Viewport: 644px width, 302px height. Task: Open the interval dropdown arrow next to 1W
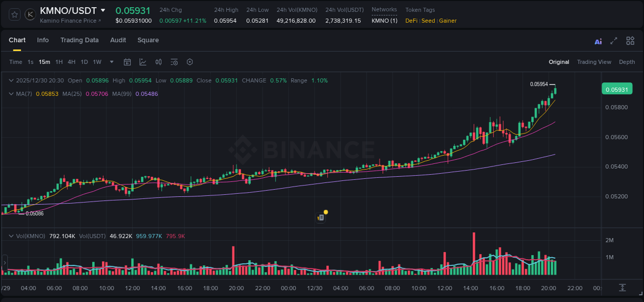click(x=111, y=62)
